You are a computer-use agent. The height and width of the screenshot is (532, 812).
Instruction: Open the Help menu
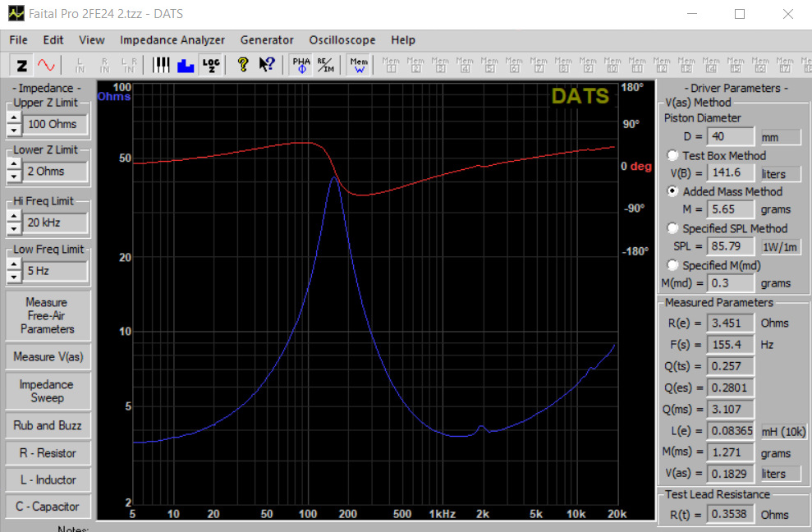(x=403, y=40)
